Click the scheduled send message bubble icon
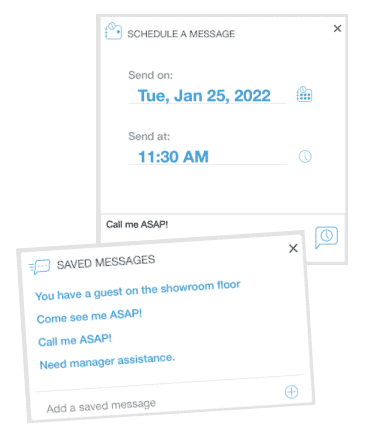 pos(326,237)
